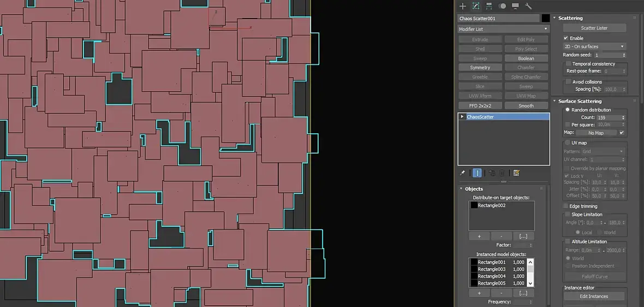Edit the Chaos Scatter001 name field

(499, 19)
